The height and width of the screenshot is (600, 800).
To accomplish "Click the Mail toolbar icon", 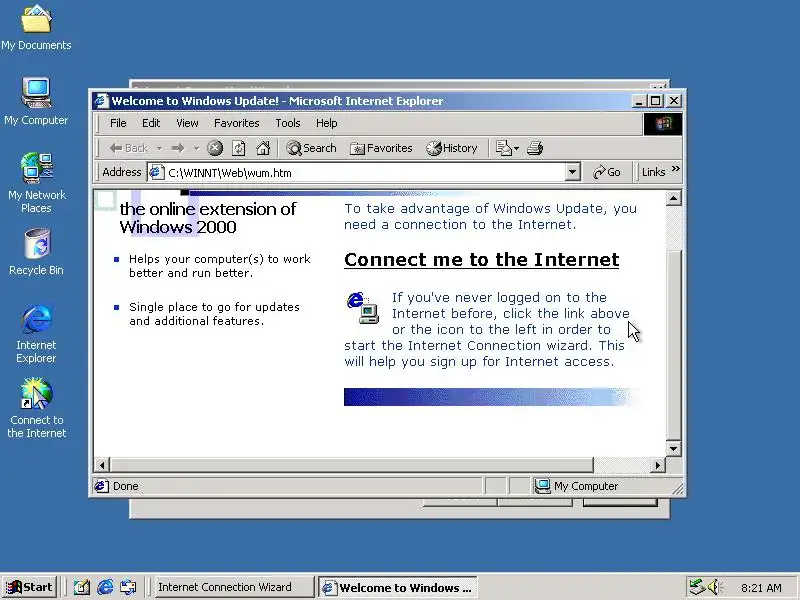I will 504,148.
